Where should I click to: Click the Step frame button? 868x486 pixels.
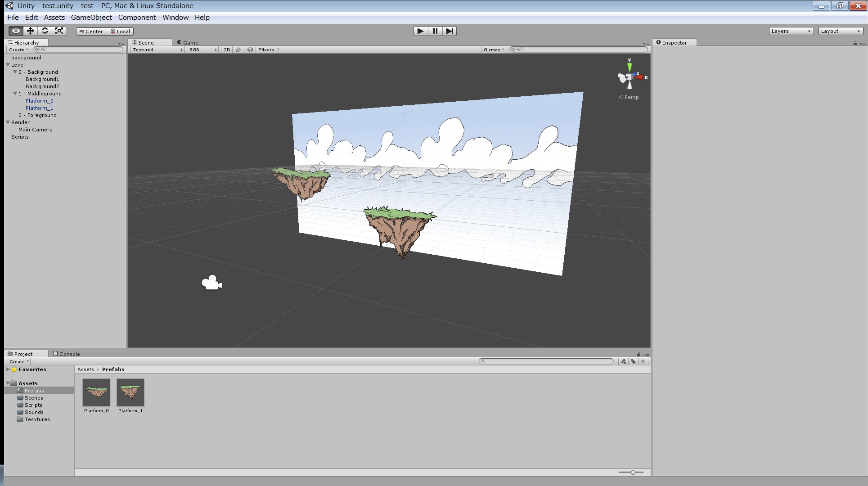tap(450, 31)
